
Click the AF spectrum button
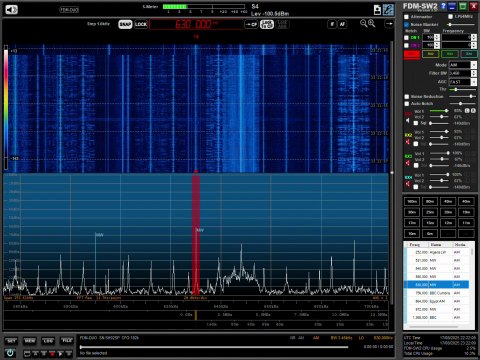(342, 24)
